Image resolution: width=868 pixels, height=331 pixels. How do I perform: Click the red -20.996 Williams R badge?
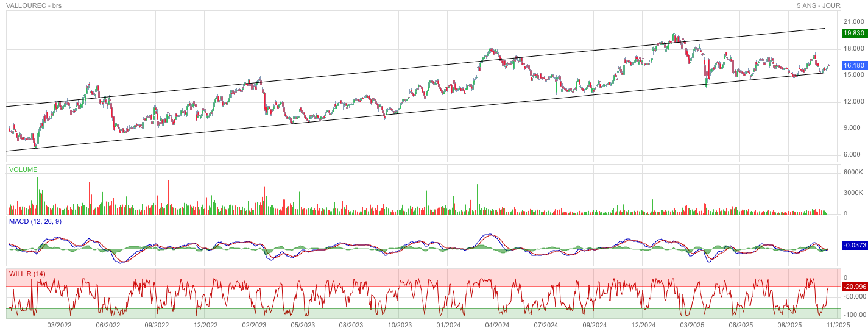(853, 287)
